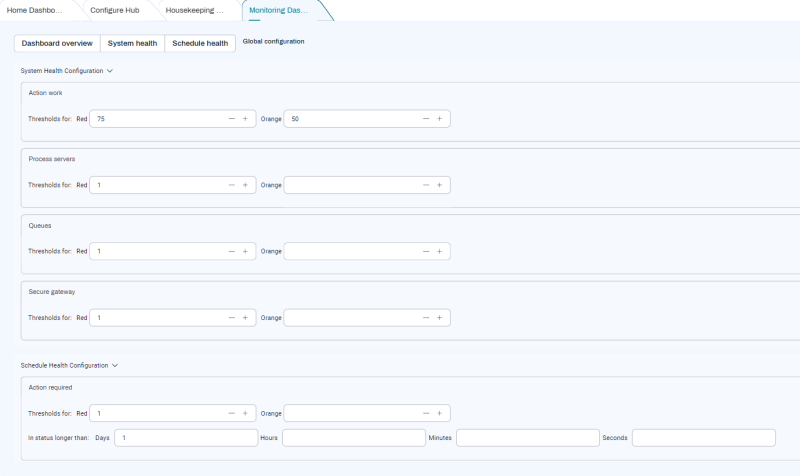Decrease the Action required Red threshold
This screenshot has width=800, height=476.
pyautogui.click(x=231, y=413)
